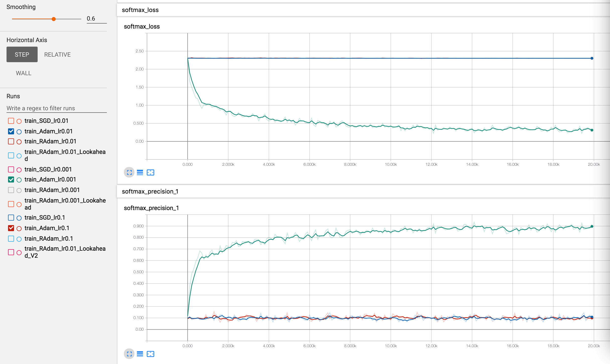Expand the softmax_precision_1 chart to full size
610x364 pixels.
pyautogui.click(x=129, y=354)
